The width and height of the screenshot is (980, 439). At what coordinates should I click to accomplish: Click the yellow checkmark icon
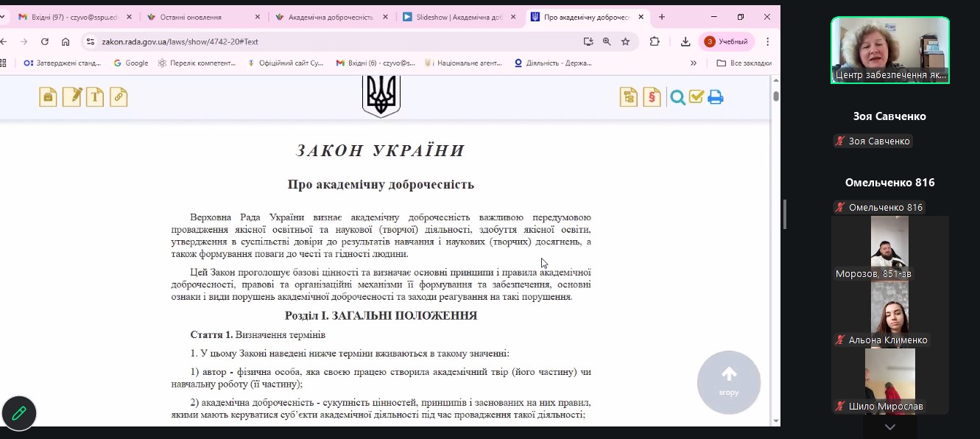pyautogui.click(x=697, y=97)
